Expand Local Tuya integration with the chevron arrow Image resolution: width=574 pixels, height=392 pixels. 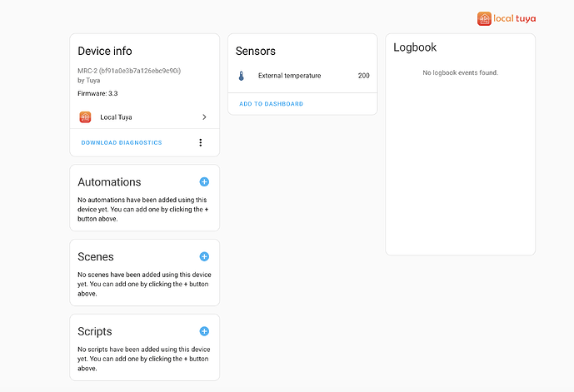point(204,117)
